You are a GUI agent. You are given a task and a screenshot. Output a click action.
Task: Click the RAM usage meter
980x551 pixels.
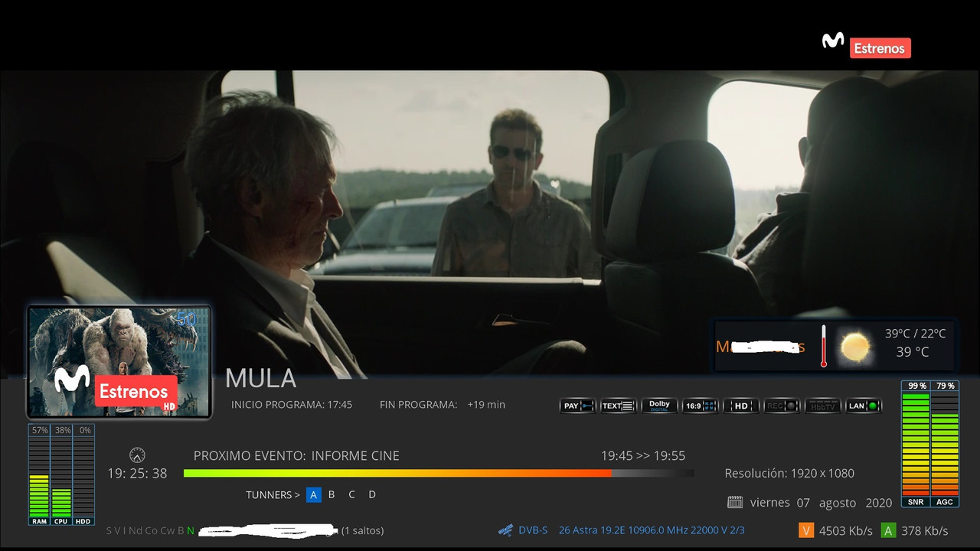coord(39,474)
